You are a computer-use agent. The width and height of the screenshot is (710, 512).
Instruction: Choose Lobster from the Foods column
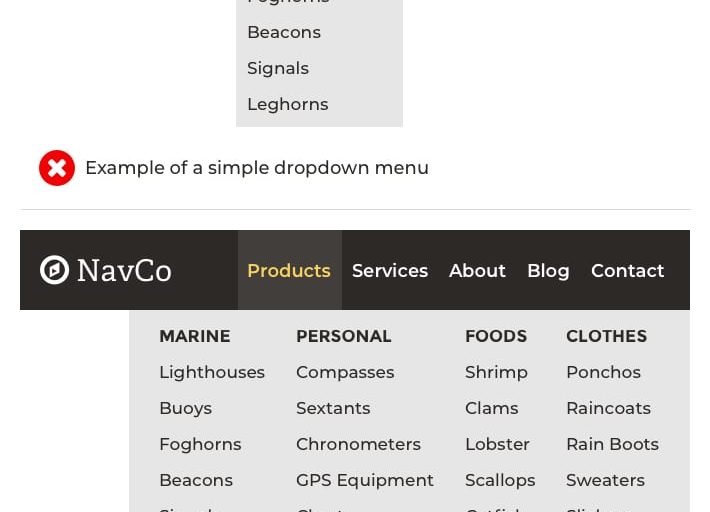click(x=497, y=444)
